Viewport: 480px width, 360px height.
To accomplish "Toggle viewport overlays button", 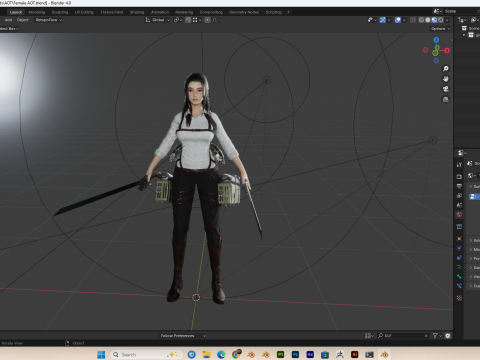I will (x=398, y=20).
